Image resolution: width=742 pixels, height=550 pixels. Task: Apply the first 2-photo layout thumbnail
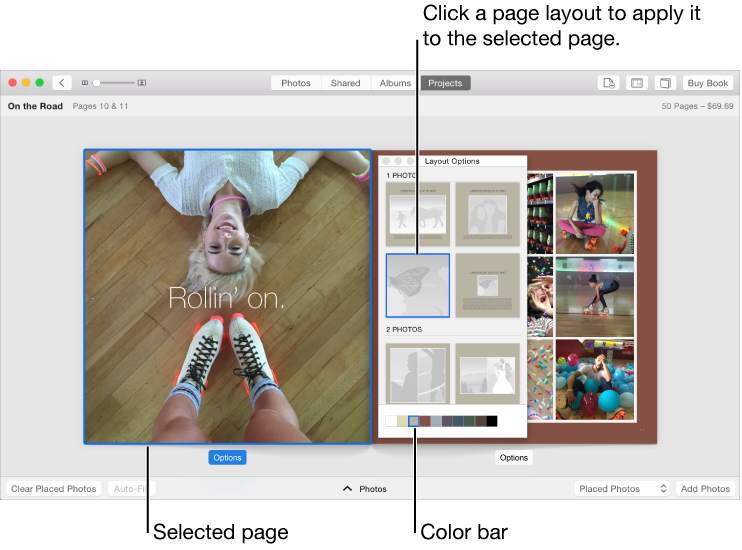(418, 373)
